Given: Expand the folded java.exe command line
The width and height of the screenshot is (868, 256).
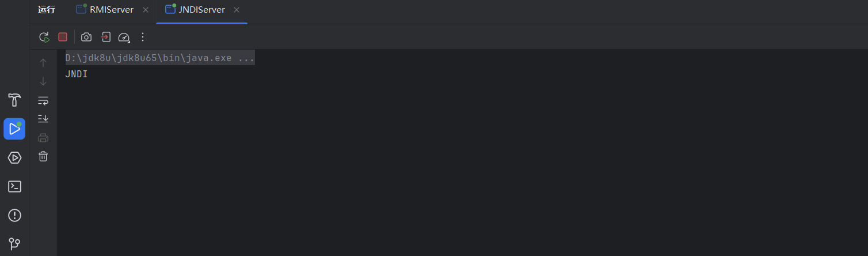Looking at the screenshot, I should (160, 58).
